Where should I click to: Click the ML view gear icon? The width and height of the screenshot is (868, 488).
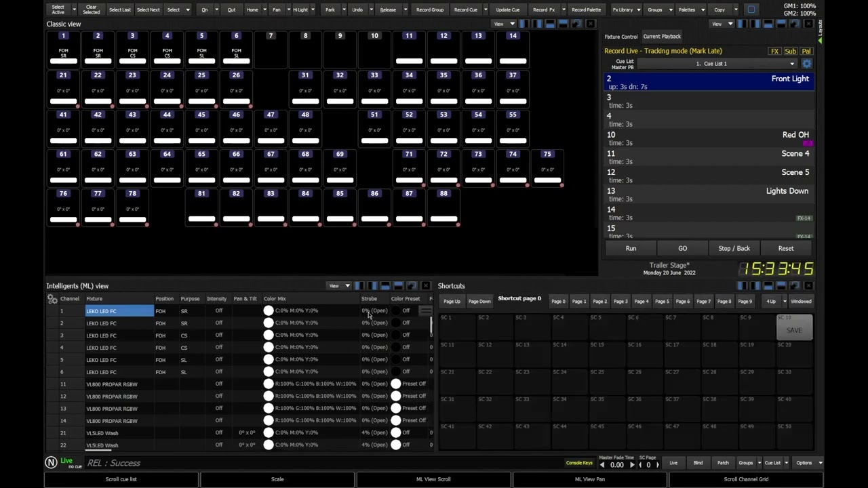(x=52, y=298)
